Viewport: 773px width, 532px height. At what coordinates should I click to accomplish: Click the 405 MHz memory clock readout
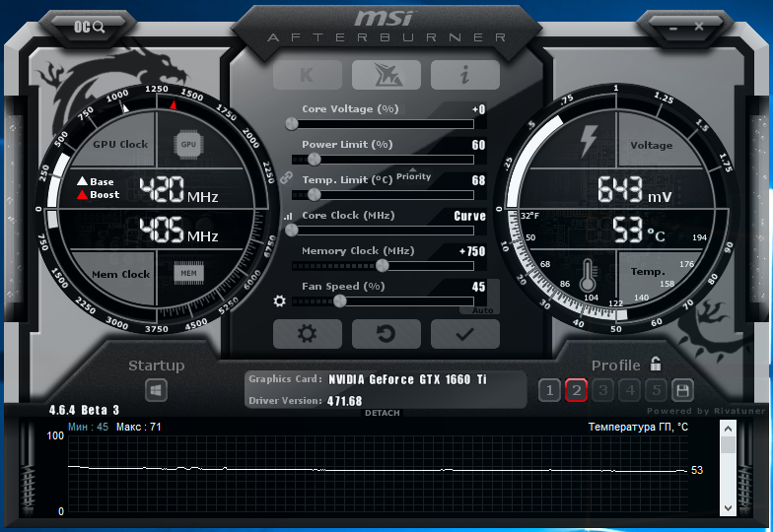[x=178, y=231]
